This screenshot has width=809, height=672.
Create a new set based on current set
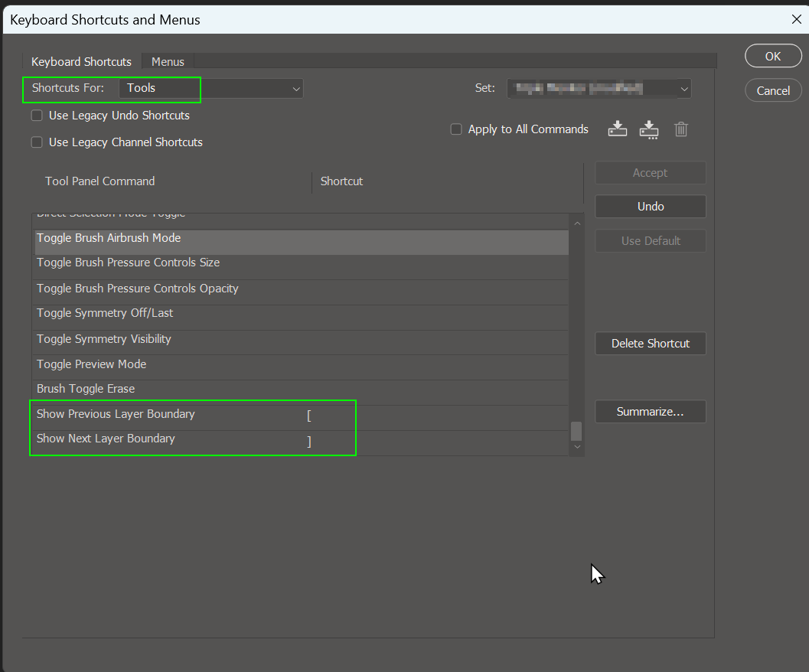648,129
